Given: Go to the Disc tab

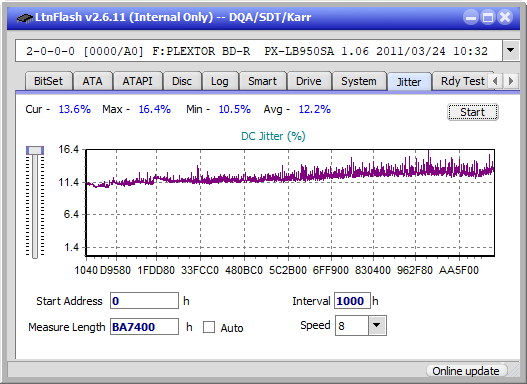Looking at the screenshot, I should pyautogui.click(x=182, y=81).
